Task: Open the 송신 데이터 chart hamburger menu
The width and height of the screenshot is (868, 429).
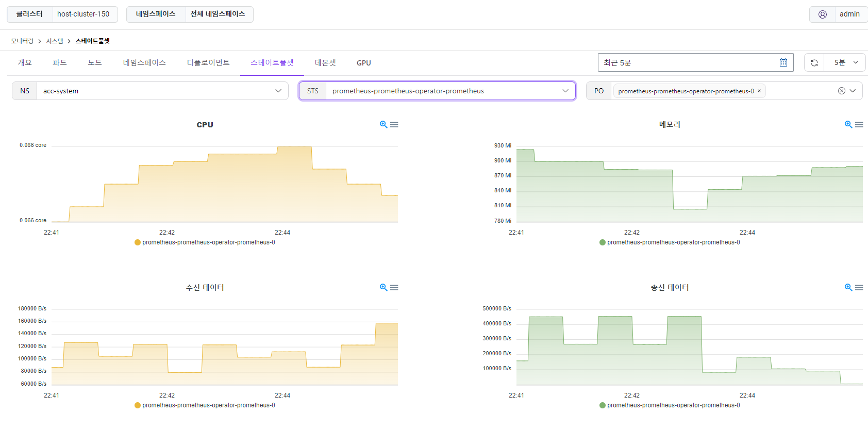Action: click(x=859, y=287)
